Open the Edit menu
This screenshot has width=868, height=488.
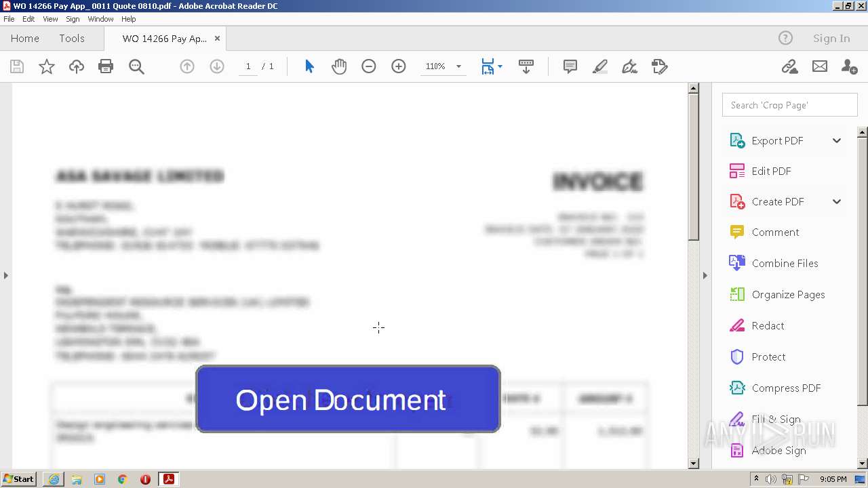click(28, 19)
